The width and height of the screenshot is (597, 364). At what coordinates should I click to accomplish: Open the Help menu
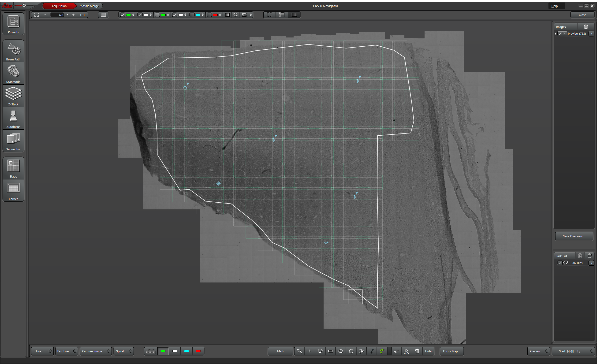point(554,6)
